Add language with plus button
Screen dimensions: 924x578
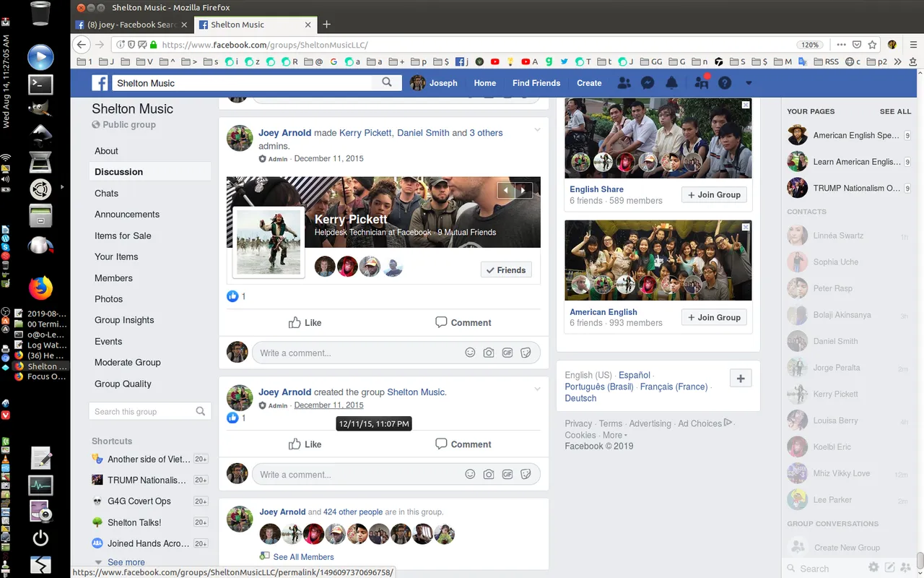(741, 378)
